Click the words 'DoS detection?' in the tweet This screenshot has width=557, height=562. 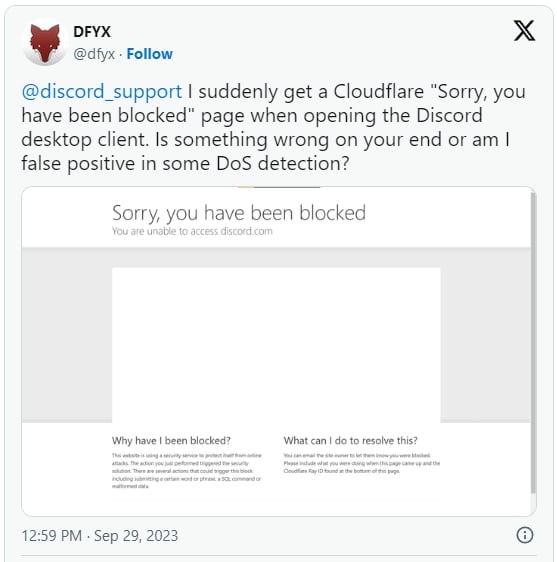tap(283, 163)
